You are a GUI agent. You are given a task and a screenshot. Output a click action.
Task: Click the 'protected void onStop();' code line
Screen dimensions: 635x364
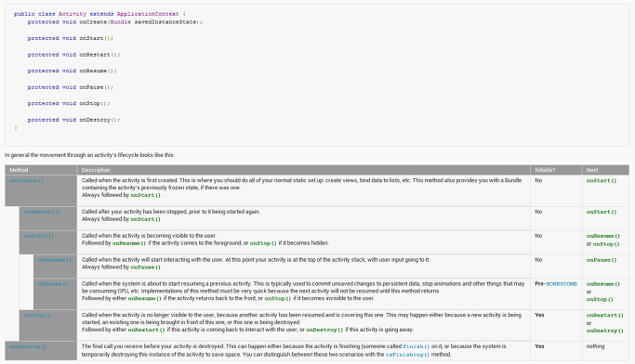(x=69, y=103)
